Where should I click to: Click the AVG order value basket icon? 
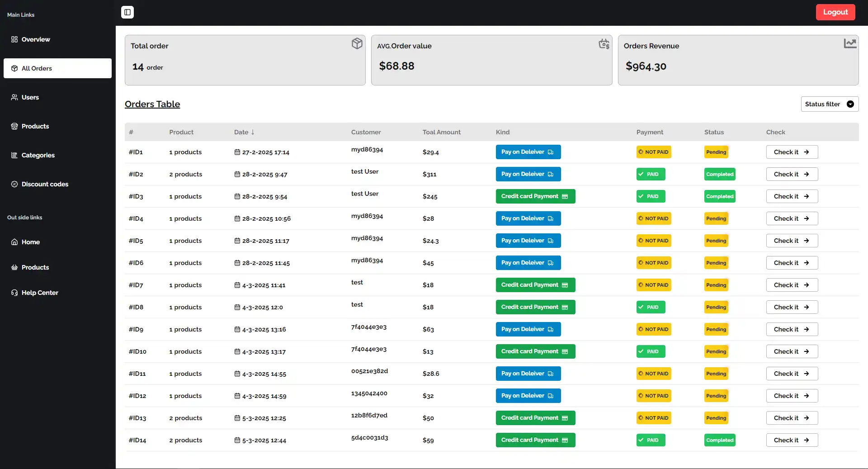pyautogui.click(x=604, y=44)
